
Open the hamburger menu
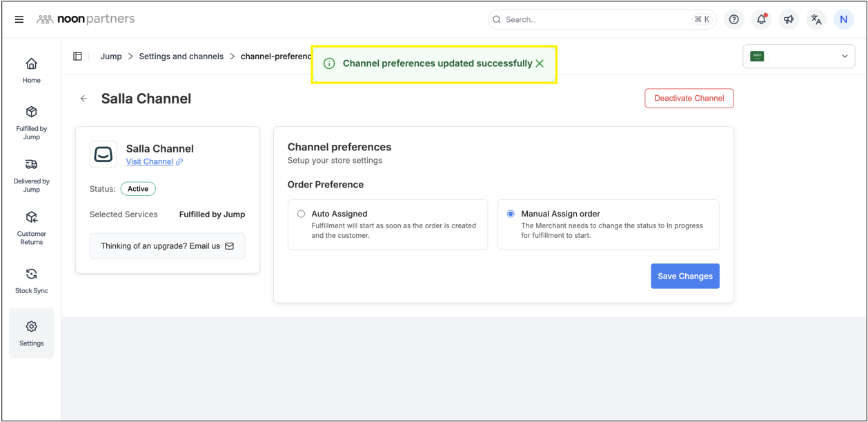point(19,19)
